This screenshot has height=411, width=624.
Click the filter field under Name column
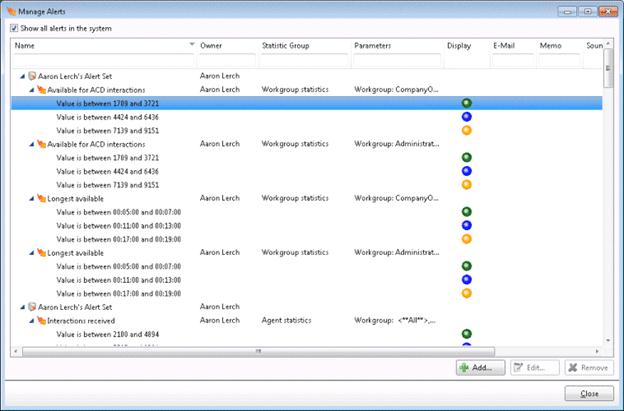[100, 60]
